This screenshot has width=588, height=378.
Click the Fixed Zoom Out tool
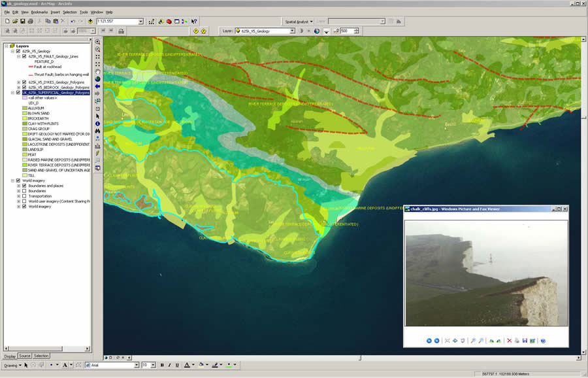pyautogui.click(x=97, y=64)
